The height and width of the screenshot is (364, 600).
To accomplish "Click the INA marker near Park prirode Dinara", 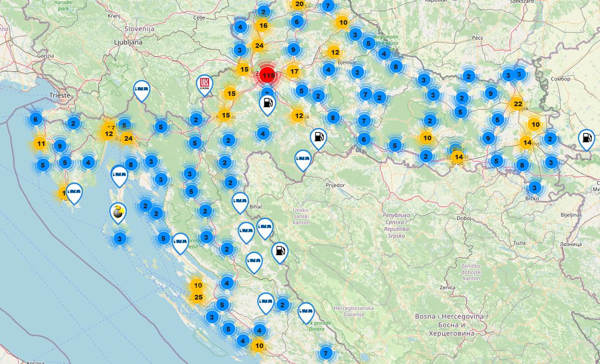I will (306, 311).
